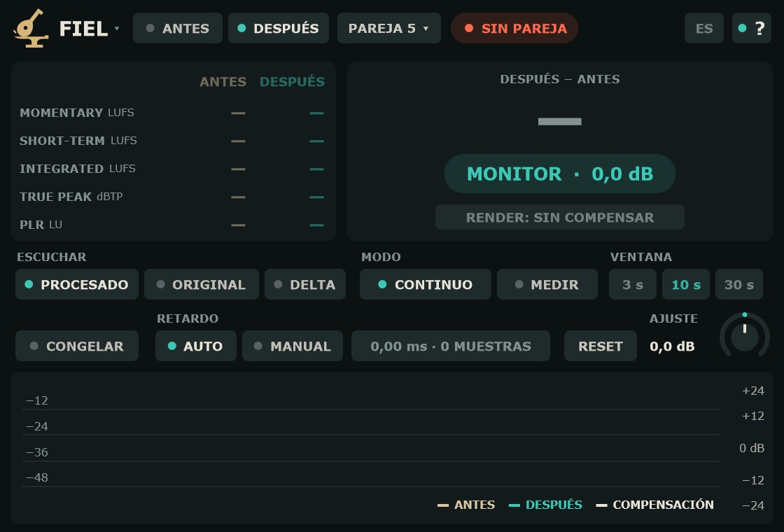Click the −48 graph axis label
Screen dimensions: 784x532
[37, 477]
